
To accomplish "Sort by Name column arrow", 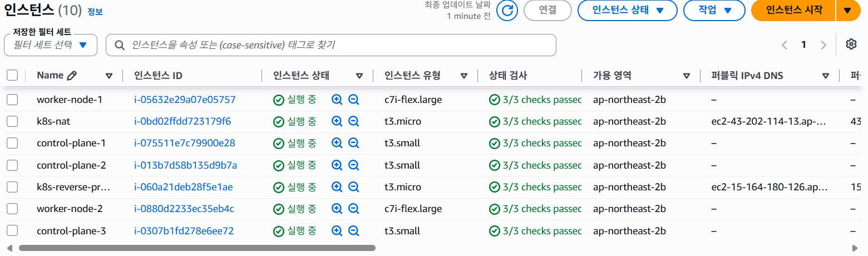I will click(x=109, y=76).
